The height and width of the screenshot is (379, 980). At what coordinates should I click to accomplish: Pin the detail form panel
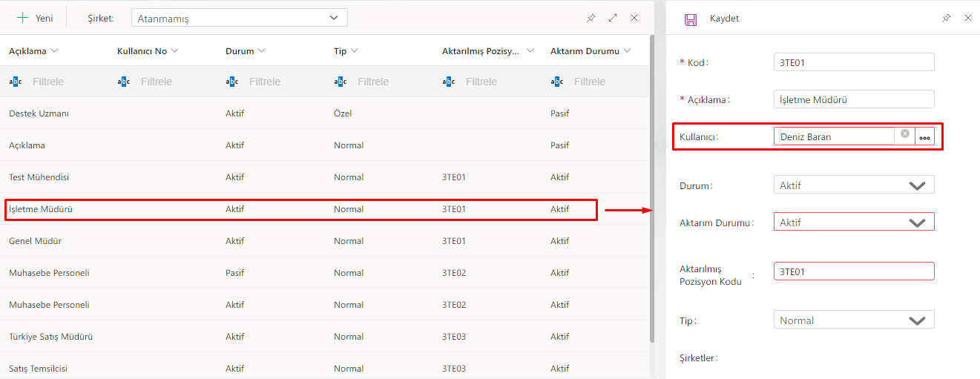[x=947, y=19]
